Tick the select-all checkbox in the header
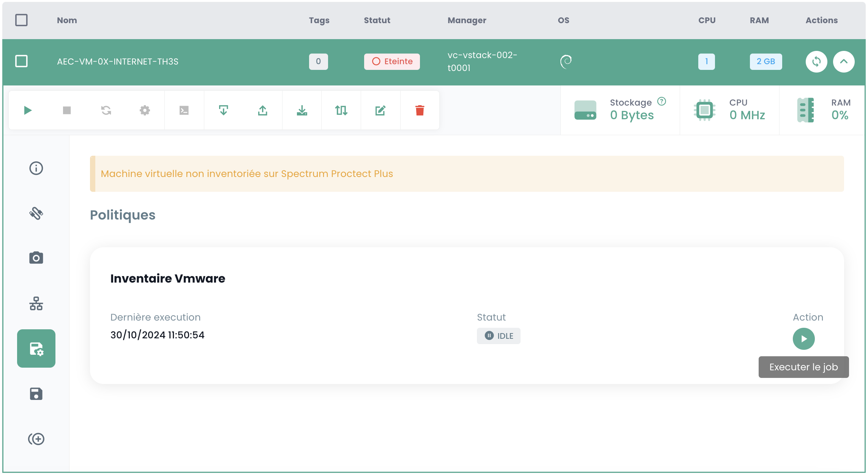 pos(21,20)
